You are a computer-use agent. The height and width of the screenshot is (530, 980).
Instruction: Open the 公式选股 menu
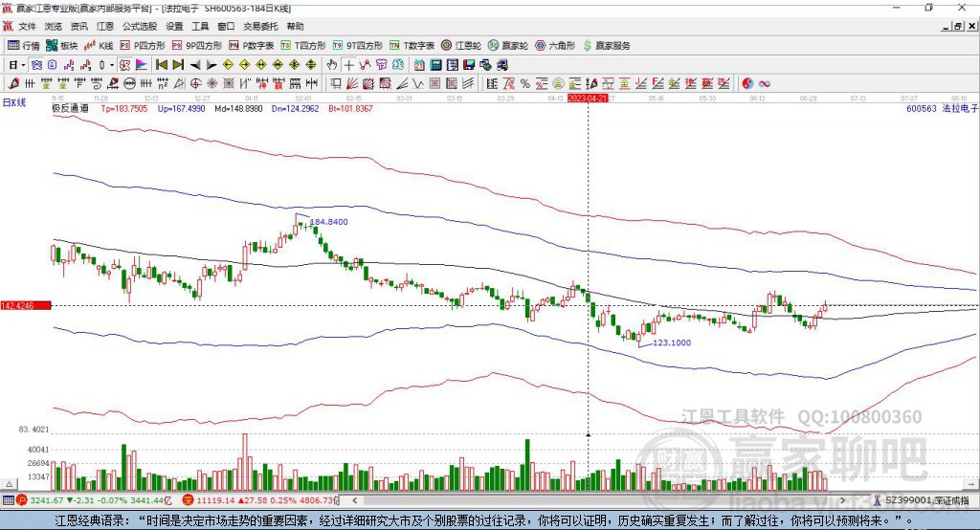140,26
